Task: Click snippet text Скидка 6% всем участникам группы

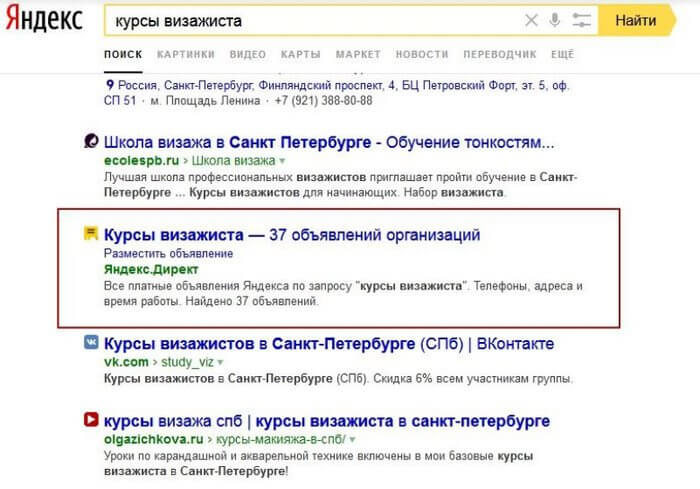Action: [473, 379]
